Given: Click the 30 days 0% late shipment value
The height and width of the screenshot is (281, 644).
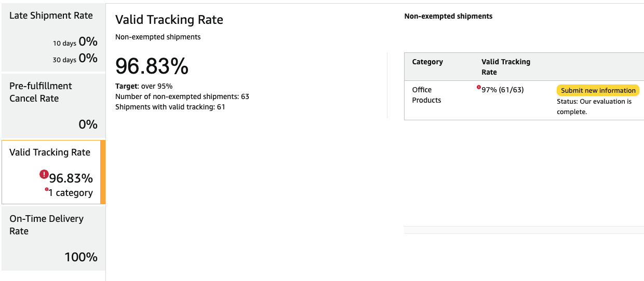Looking at the screenshot, I should click(x=75, y=58).
